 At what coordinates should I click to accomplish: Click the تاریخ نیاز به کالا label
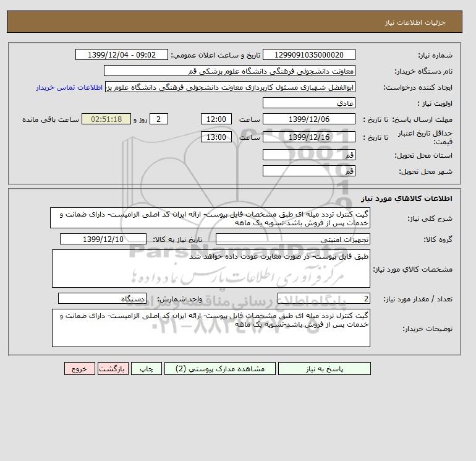[x=177, y=239]
